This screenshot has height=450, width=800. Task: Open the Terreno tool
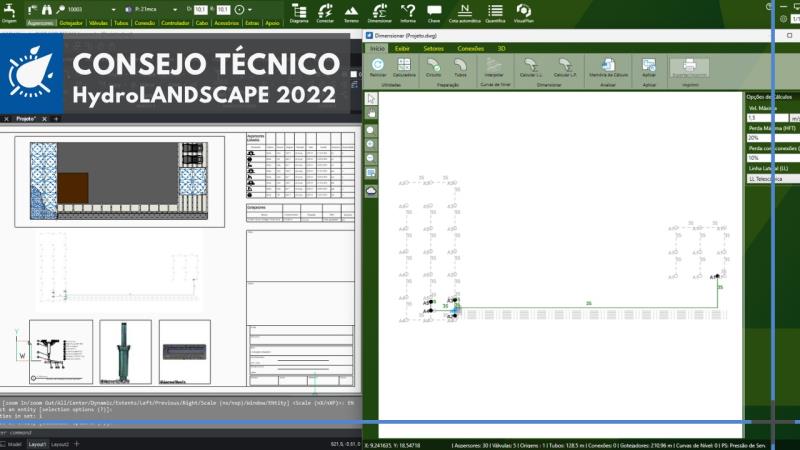click(x=351, y=13)
